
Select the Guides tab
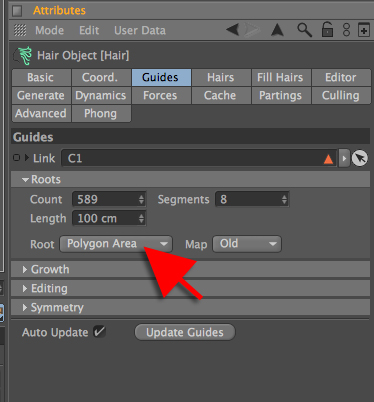pyautogui.click(x=161, y=78)
